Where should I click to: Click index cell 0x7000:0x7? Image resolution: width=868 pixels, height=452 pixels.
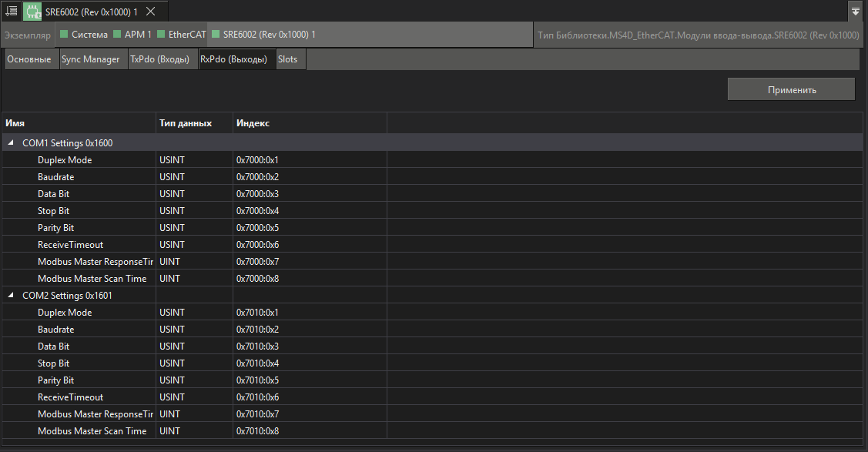310,262
